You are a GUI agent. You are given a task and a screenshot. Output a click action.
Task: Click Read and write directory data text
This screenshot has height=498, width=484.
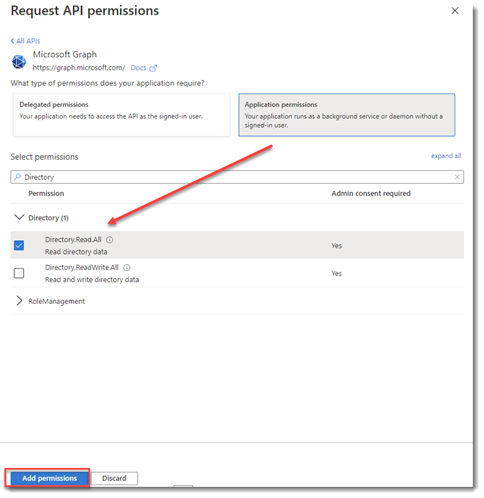click(x=92, y=280)
